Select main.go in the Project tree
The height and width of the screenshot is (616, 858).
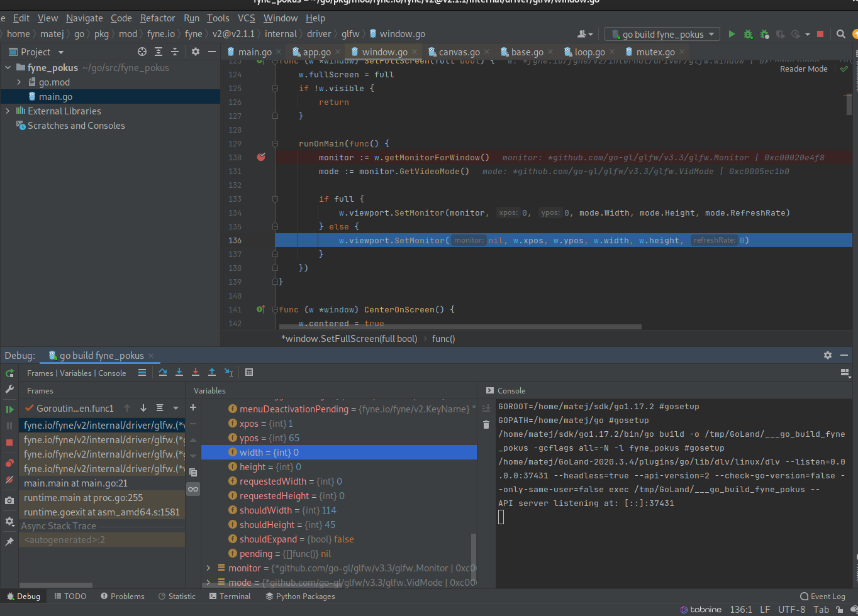point(55,96)
